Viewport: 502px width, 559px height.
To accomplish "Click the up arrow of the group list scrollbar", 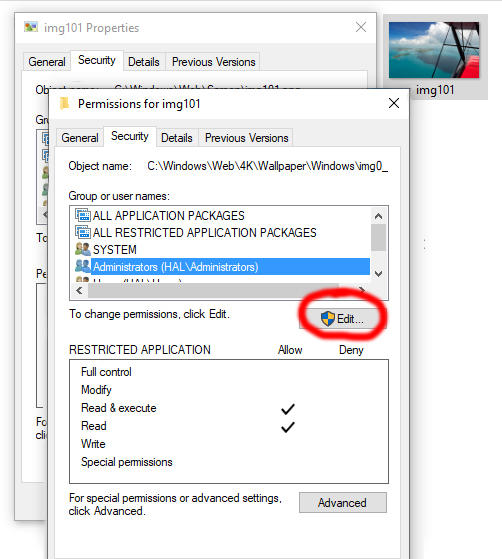I will tap(379, 216).
